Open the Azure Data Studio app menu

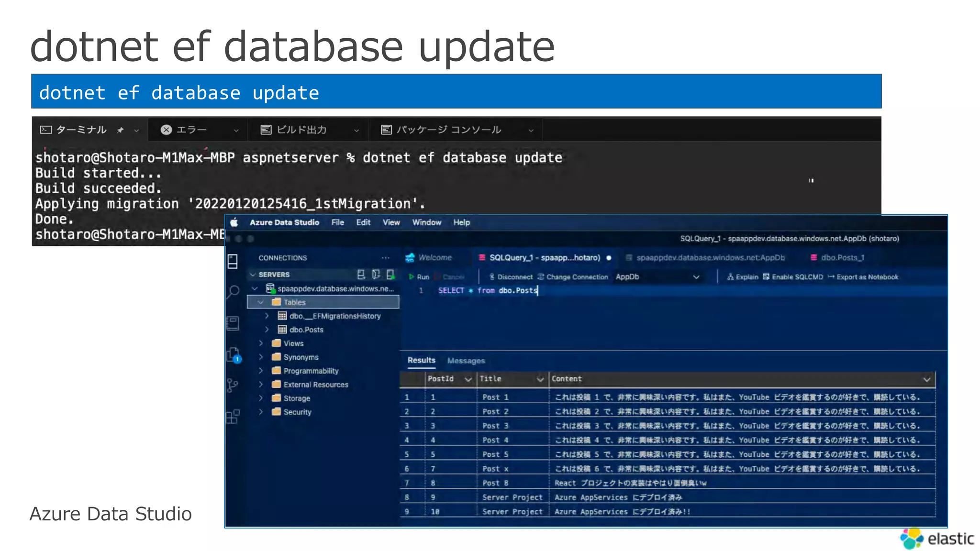point(284,222)
